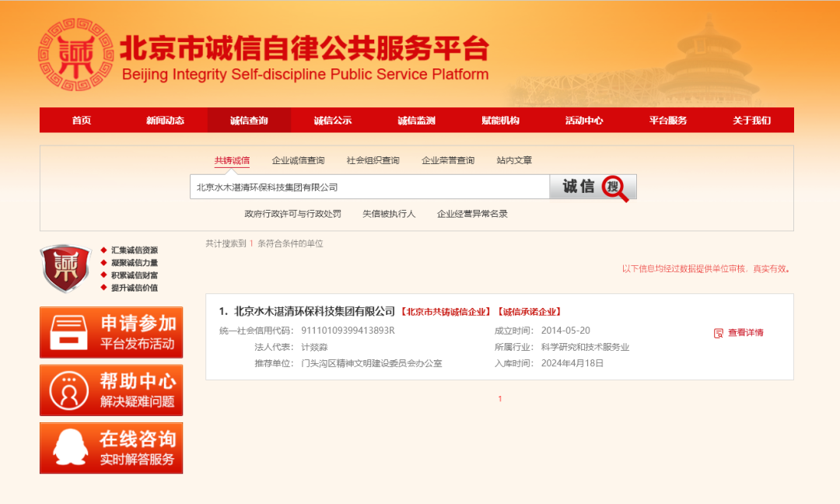The height and width of the screenshot is (504, 840).
Task: Switch to 社会组织查询 search tab
Action: click(x=373, y=161)
